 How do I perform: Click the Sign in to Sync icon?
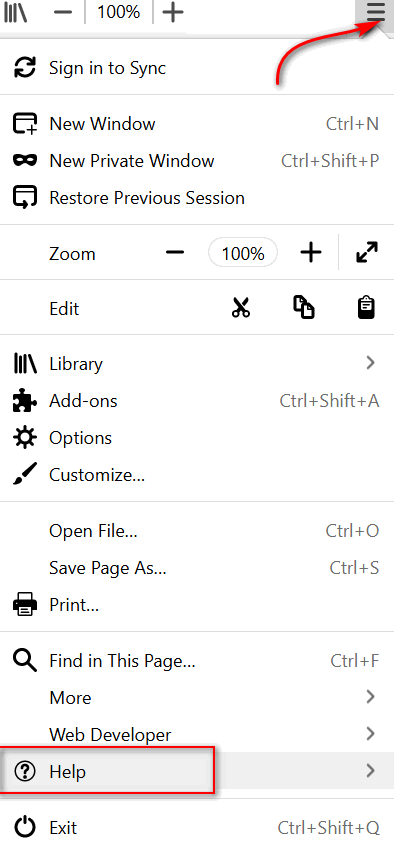click(24, 68)
